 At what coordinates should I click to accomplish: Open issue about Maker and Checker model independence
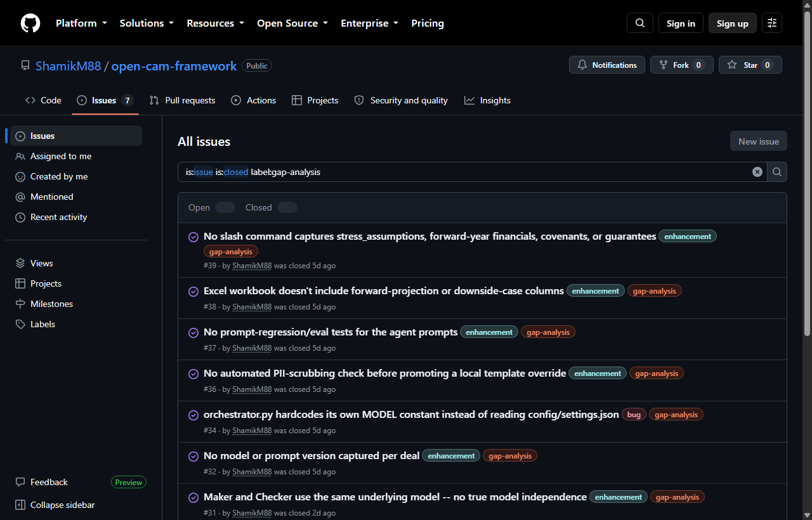point(395,497)
